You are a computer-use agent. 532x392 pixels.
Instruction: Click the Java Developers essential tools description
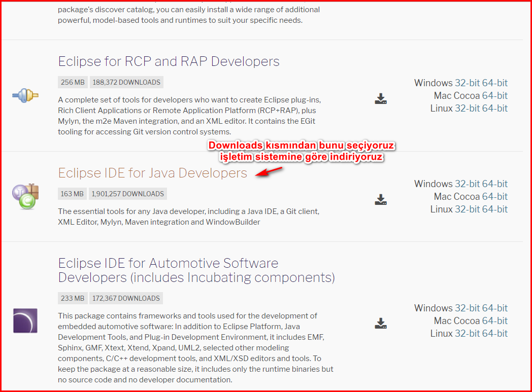[188, 217]
